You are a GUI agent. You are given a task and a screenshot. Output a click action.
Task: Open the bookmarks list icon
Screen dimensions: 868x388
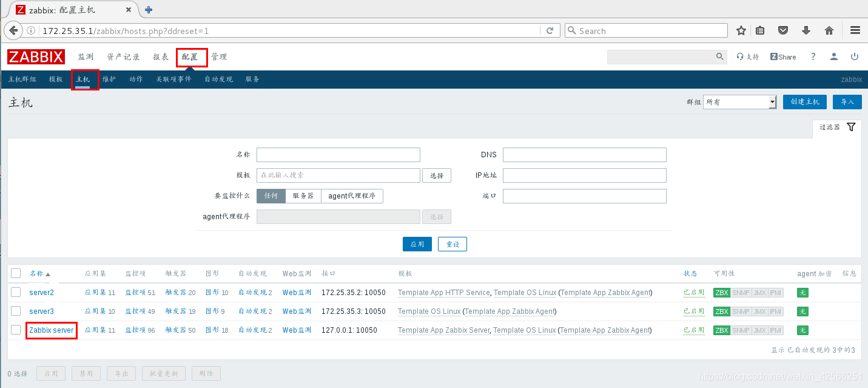tap(760, 30)
